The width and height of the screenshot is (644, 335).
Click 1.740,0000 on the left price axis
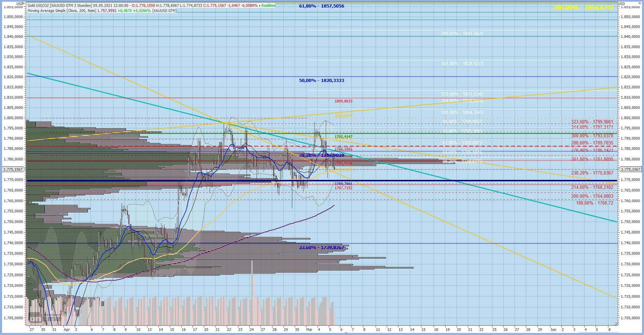point(13,243)
